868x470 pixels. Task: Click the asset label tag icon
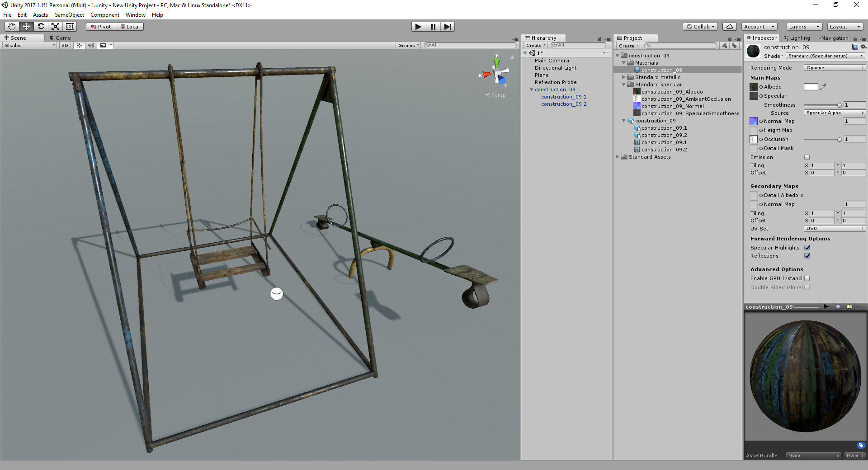point(860,445)
